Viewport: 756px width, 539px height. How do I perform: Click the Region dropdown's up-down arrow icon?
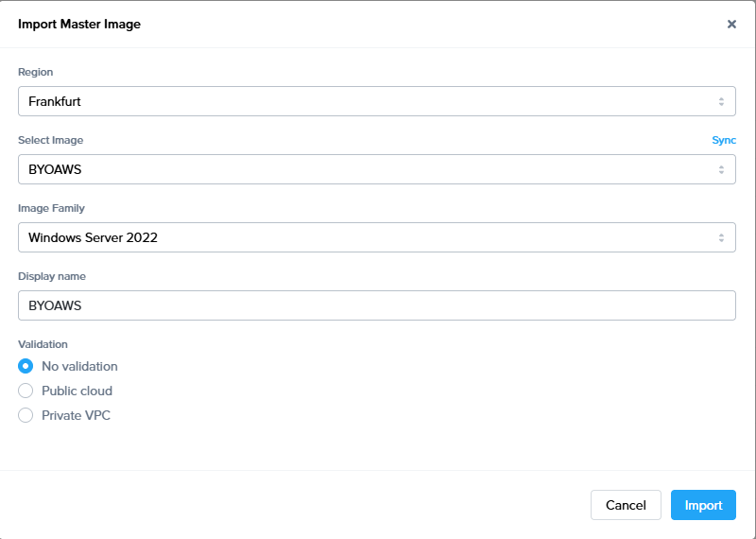[x=721, y=101]
